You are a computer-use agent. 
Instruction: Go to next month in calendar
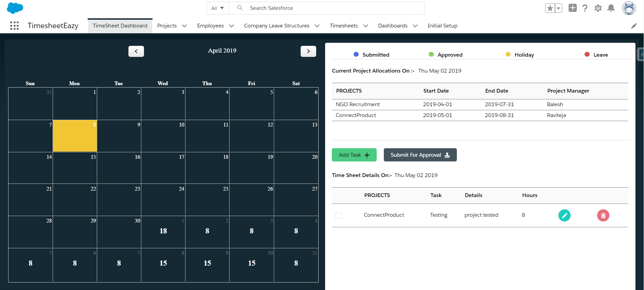pos(308,51)
